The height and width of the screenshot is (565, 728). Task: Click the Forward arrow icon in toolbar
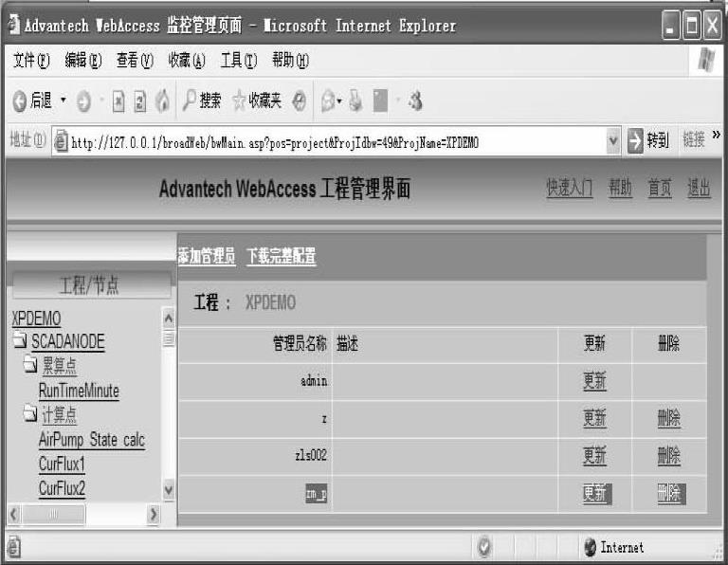pyautogui.click(x=83, y=100)
